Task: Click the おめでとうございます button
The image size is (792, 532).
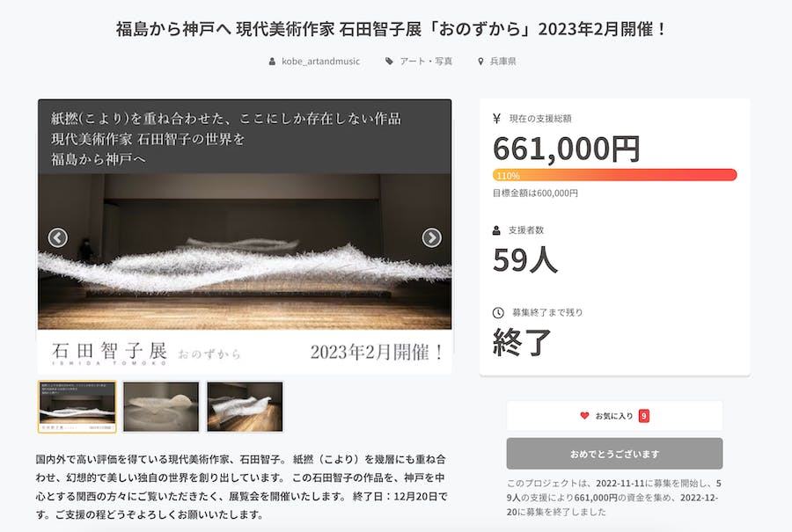Action: click(614, 454)
